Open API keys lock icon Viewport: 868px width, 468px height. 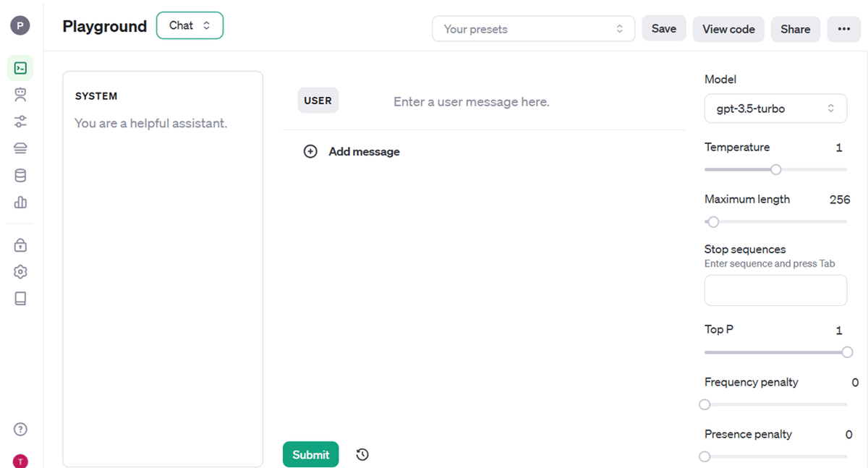pos(20,245)
